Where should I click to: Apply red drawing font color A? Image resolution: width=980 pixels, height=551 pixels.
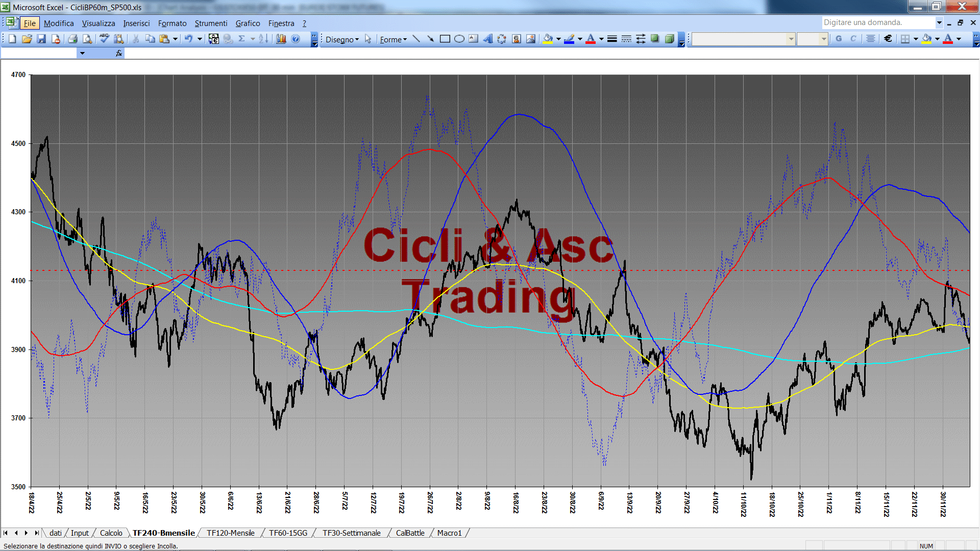tap(591, 39)
